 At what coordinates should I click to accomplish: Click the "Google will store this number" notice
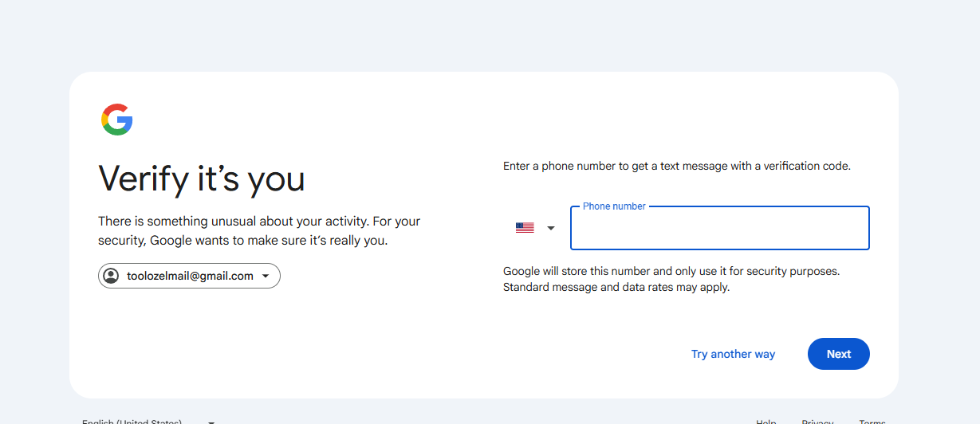(671, 279)
